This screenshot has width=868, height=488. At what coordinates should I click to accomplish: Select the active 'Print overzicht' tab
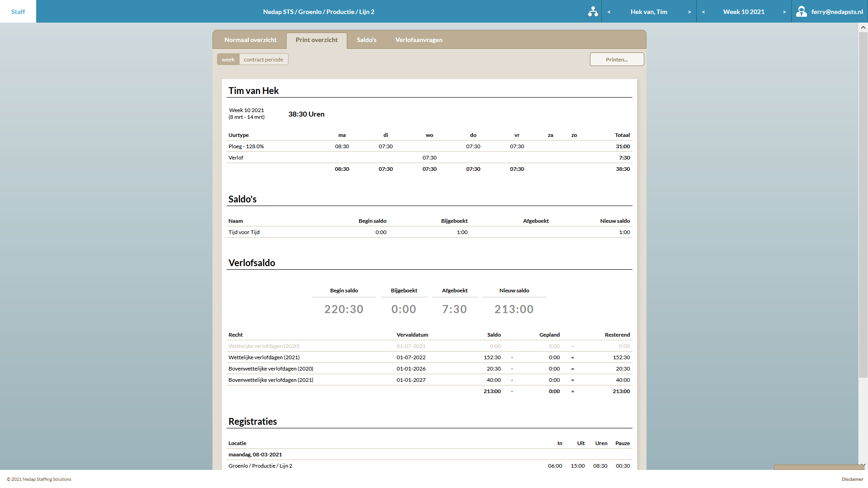316,40
